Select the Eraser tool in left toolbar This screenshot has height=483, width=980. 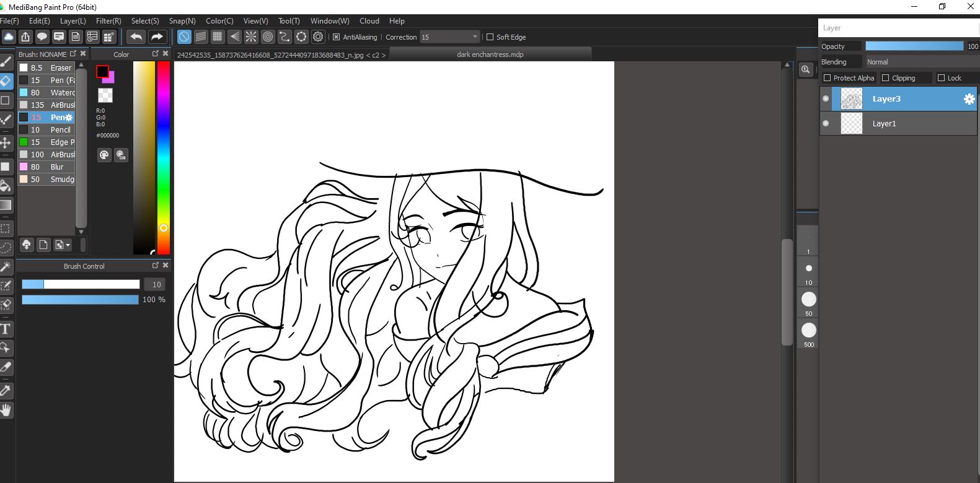pos(6,81)
